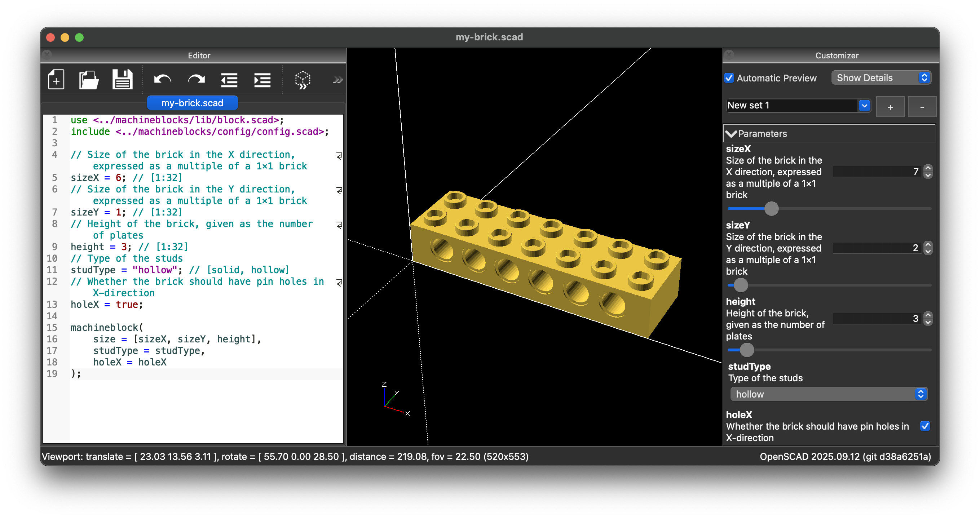Open the New set 1 preset dropdown
Screen dimensions: 980x519
coord(864,106)
